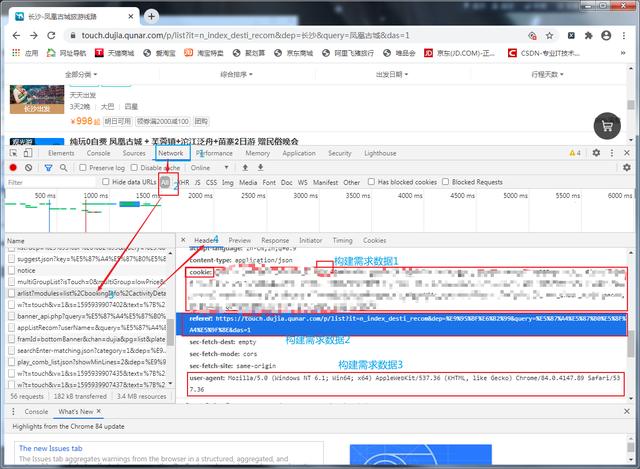Go back with the browser back arrow

pos(16,36)
